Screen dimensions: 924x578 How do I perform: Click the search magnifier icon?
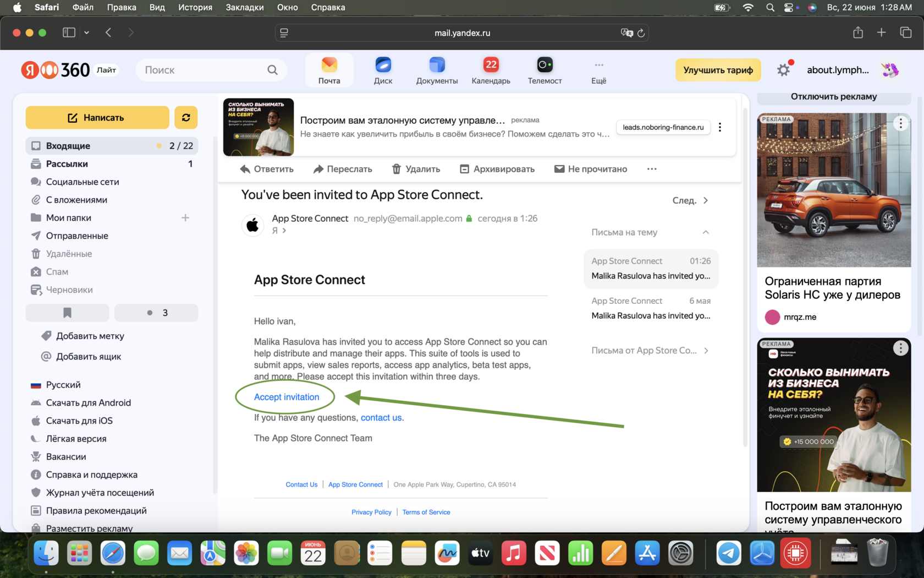(x=273, y=70)
